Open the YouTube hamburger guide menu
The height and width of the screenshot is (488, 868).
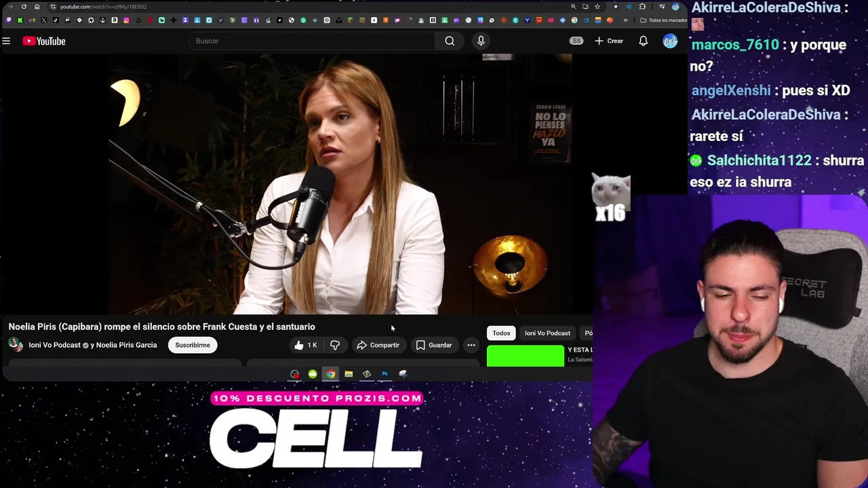(6, 41)
